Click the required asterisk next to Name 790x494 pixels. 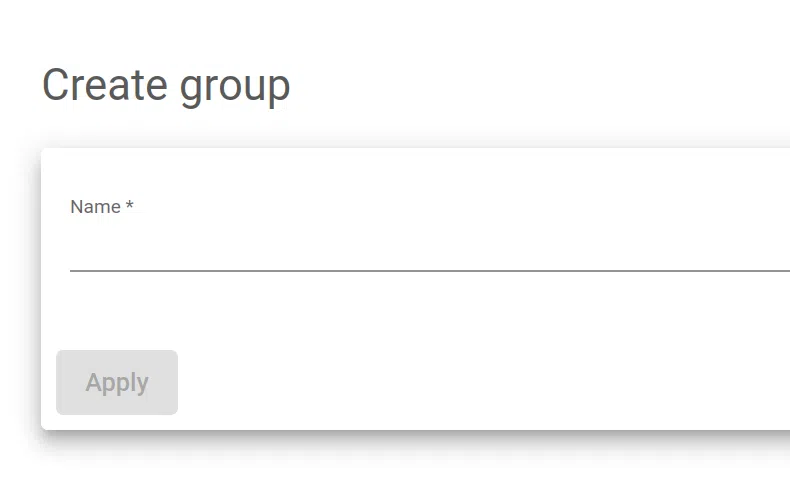coord(130,206)
